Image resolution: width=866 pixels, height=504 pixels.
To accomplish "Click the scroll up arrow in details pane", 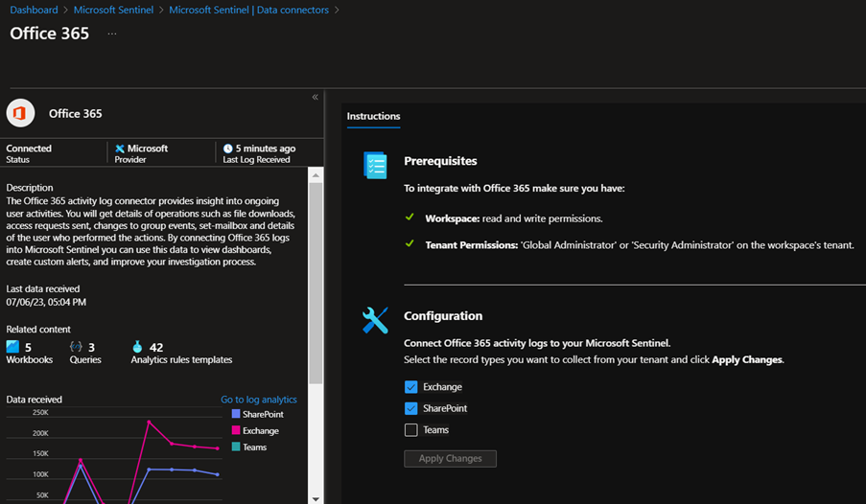I will [x=316, y=175].
